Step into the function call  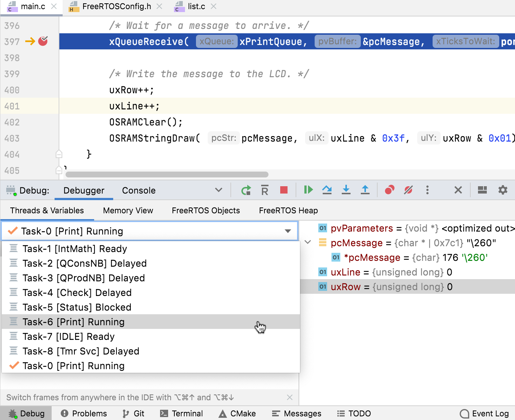(x=346, y=190)
